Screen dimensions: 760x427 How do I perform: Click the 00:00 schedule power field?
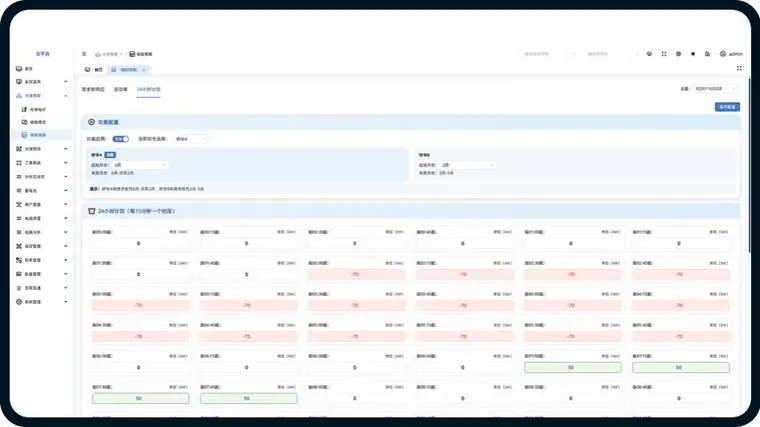point(140,244)
